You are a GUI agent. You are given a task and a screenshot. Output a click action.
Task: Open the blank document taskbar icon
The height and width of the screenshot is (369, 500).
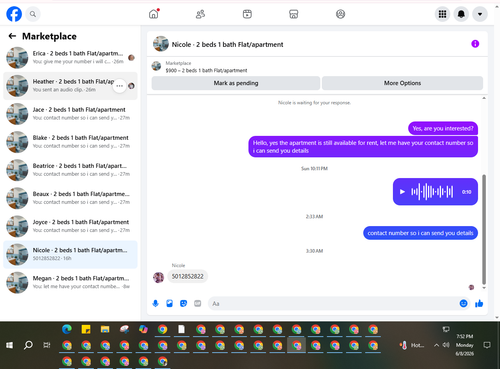click(x=181, y=329)
